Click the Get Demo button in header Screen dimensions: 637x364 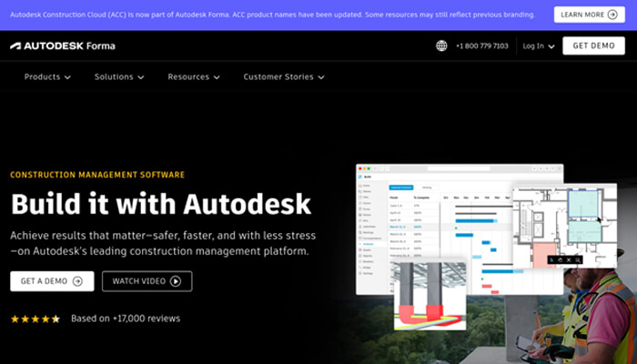click(x=593, y=45)
